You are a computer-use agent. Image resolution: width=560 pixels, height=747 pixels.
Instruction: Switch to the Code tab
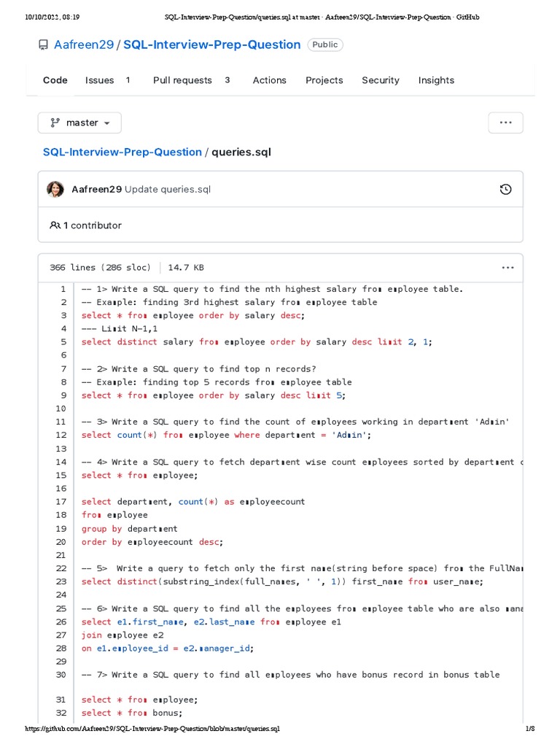[x=55, y=80]
